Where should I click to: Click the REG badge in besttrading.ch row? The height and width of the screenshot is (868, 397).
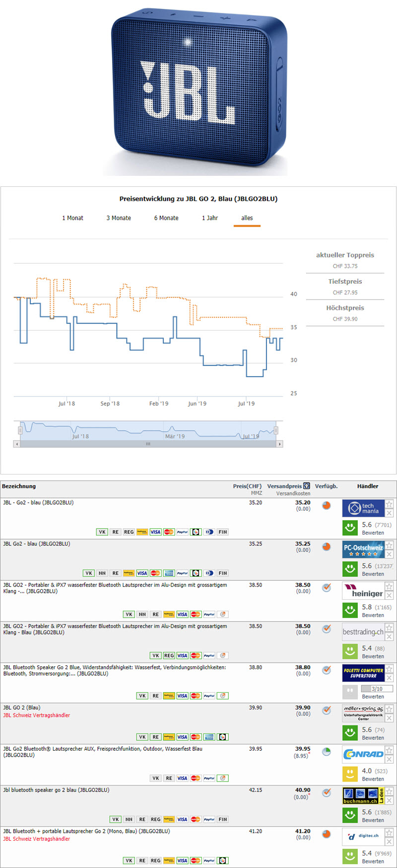point(169,656)
